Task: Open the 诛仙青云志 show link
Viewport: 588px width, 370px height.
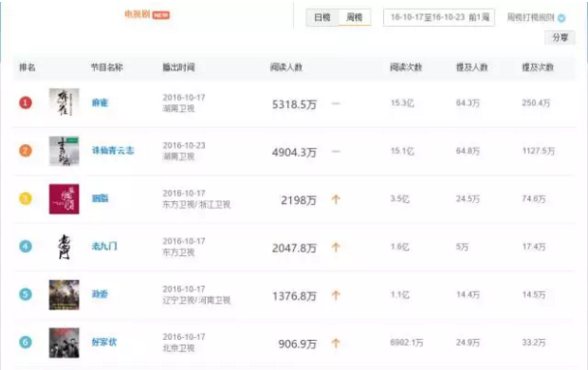Action: pos(113,151)
